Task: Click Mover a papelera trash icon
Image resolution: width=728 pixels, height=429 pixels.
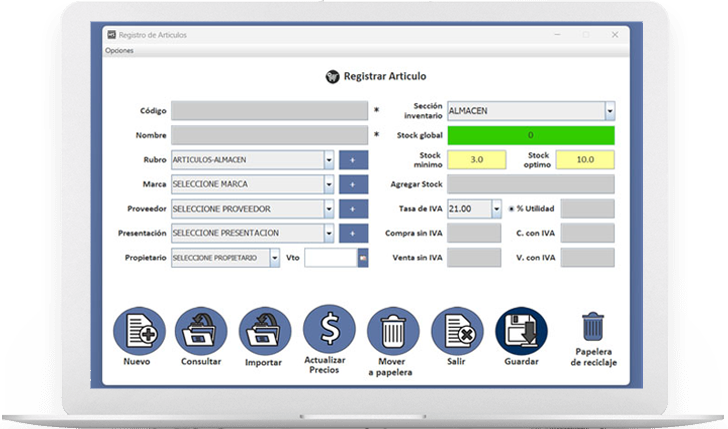Action: click(393, 330)
